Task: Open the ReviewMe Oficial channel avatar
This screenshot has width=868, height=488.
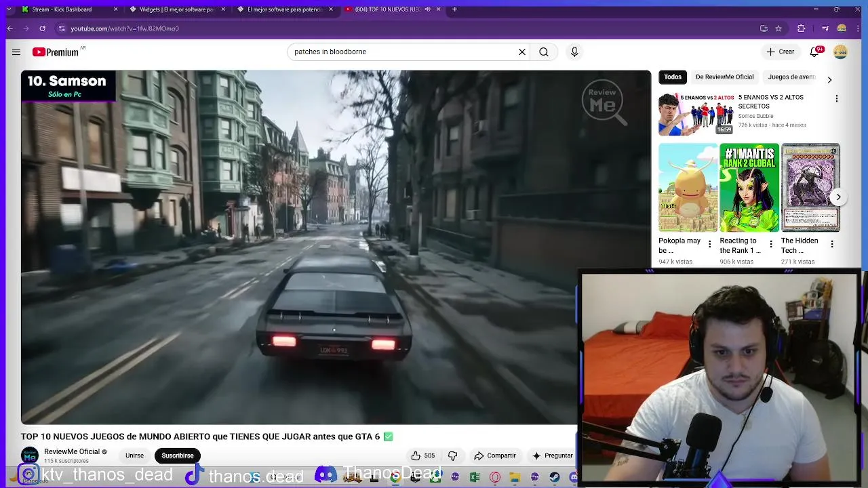Action: pyautogui.click(x=30, y=455)
